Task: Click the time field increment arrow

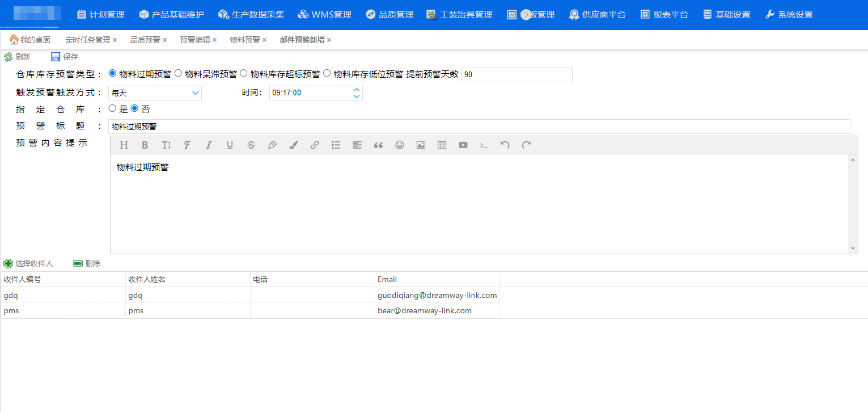Action: coord(357,90)
